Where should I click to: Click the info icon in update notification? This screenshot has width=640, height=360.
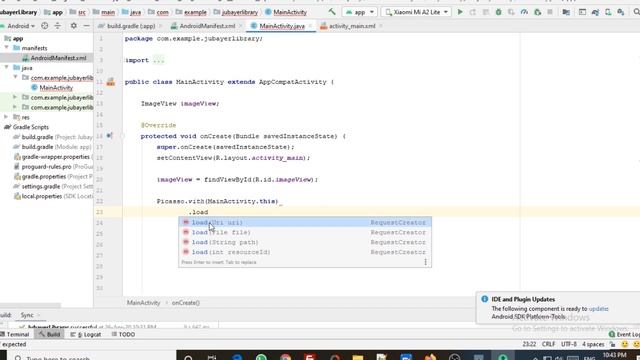point(484,299)
